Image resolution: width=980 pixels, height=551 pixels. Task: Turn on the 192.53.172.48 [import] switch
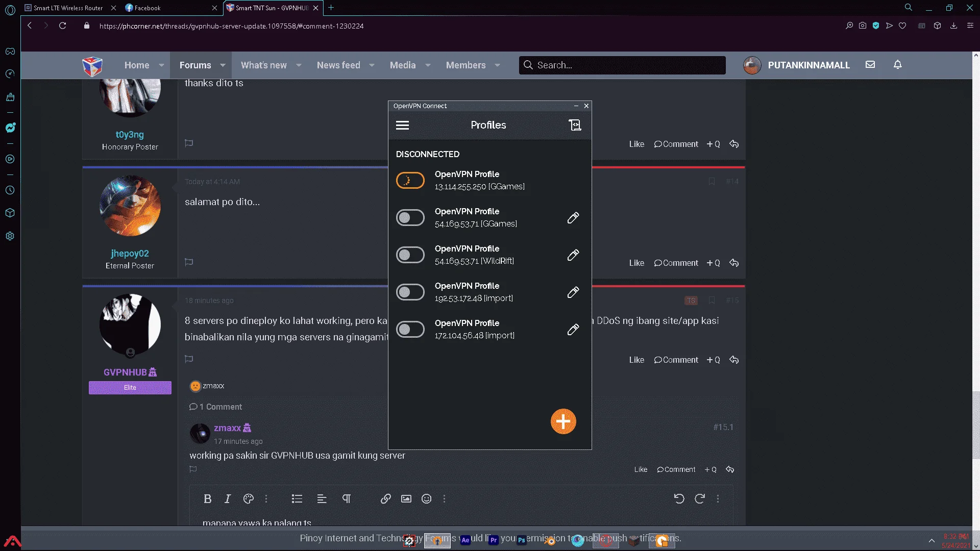click(x=410, y=292)
